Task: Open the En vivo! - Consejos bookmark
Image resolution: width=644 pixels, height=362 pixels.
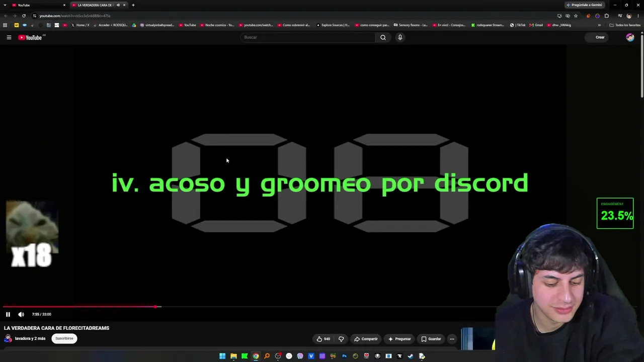Action: [x=449, y=25]
